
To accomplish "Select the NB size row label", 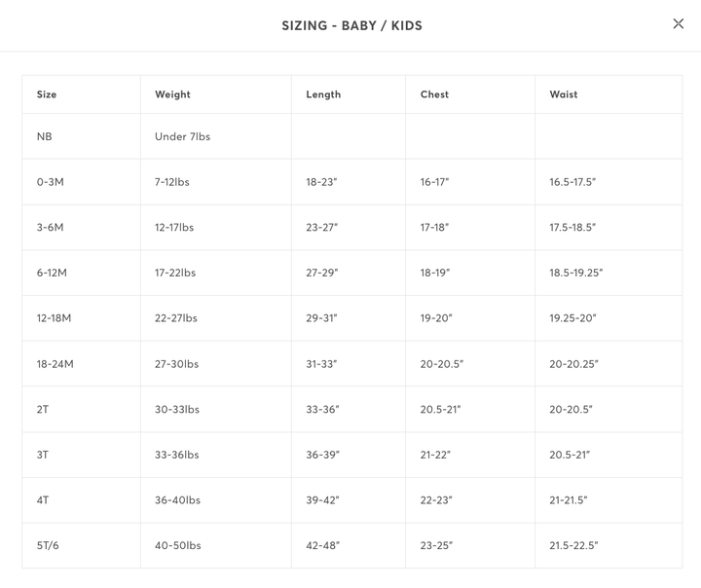I will pos(45,136).
